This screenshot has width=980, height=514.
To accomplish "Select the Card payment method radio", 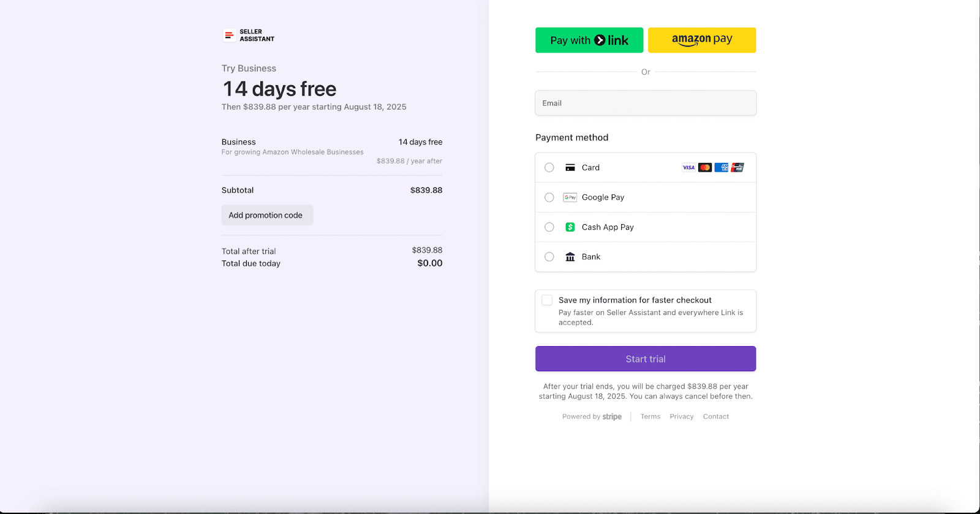I will 548,167.
